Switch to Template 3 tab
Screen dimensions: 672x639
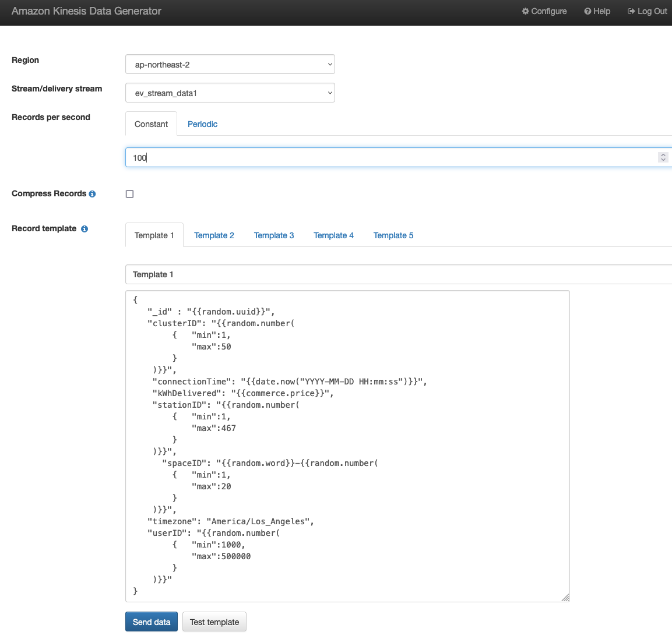[x=274, y=235]
